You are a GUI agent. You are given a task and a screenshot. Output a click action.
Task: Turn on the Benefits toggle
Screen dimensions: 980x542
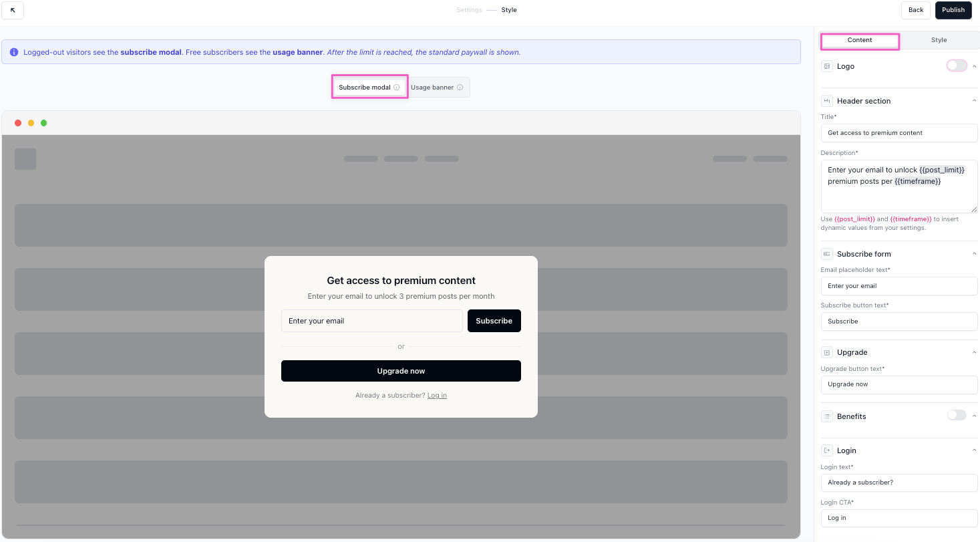click(956, 415)
